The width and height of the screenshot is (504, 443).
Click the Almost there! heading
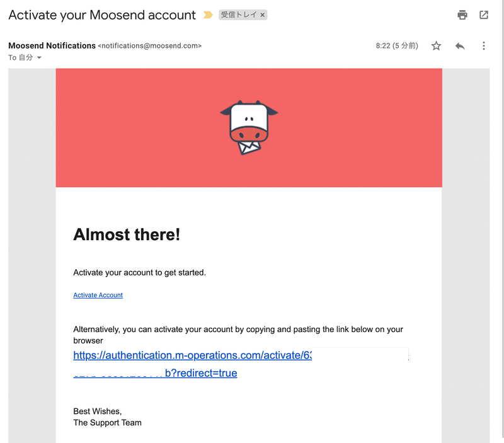click(127, 234)
